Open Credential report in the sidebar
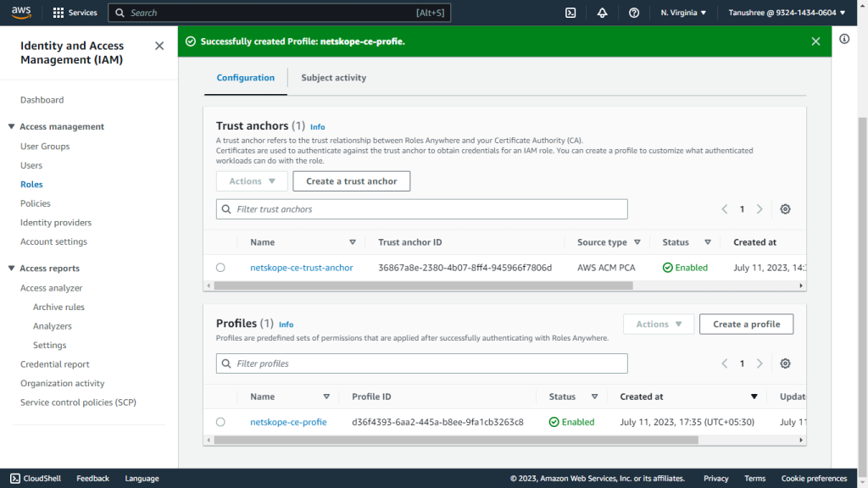868x488 pixels. pyautogui.click(x=55, y=364)
